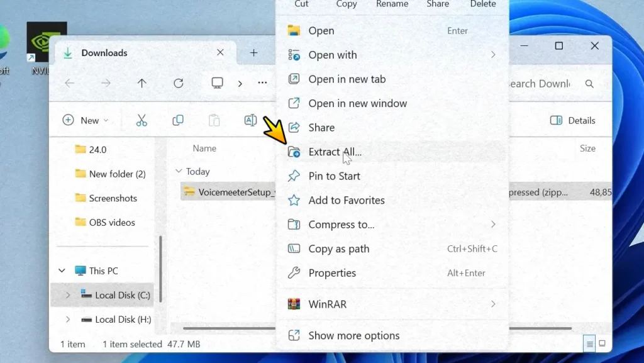Open Compress to… submenu

click(392, 225)
